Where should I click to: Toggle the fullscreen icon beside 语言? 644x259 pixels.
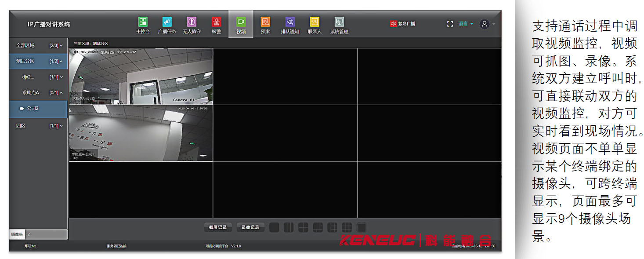[x=450, y=24]
